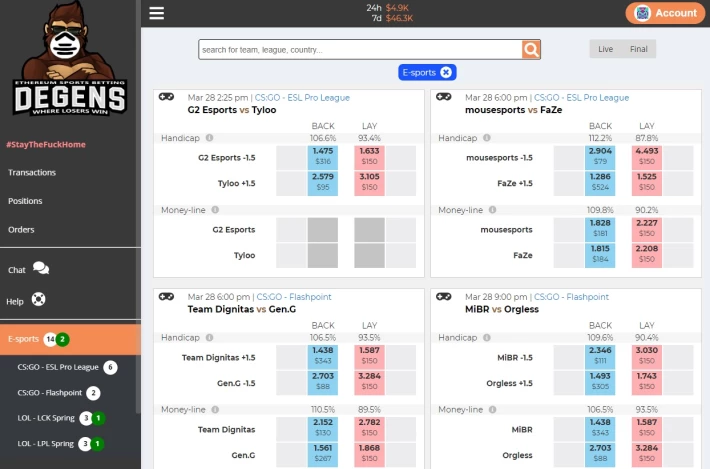This screenshot has height=469, width=710.
Task: Select LOL - LCK Spring in sidebar
Action: point(46,418)
